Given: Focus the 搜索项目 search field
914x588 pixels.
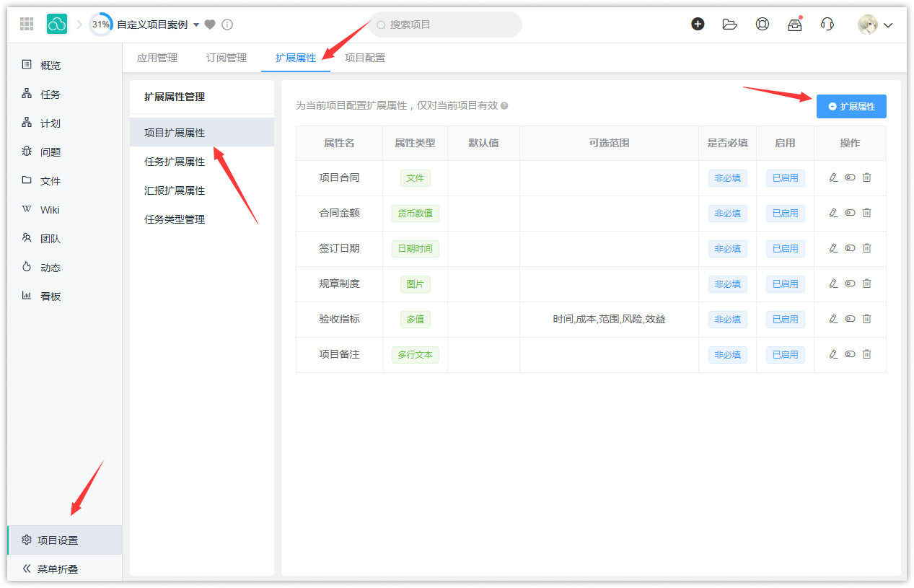Looking at the screenshot, I should click(446, 25).
